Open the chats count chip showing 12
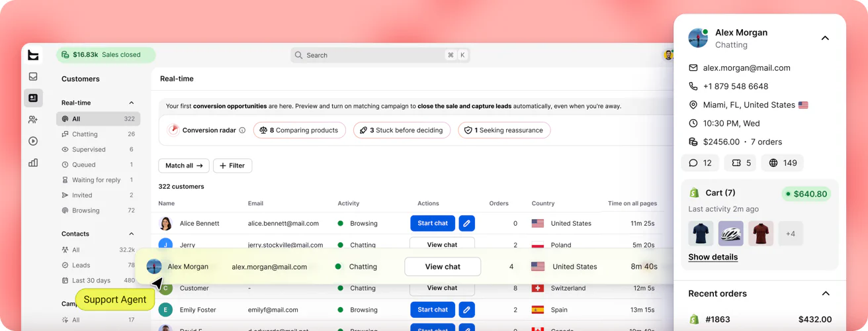This screenshot has width=868, height=331. pyautogui.click(x=701, y=163)
